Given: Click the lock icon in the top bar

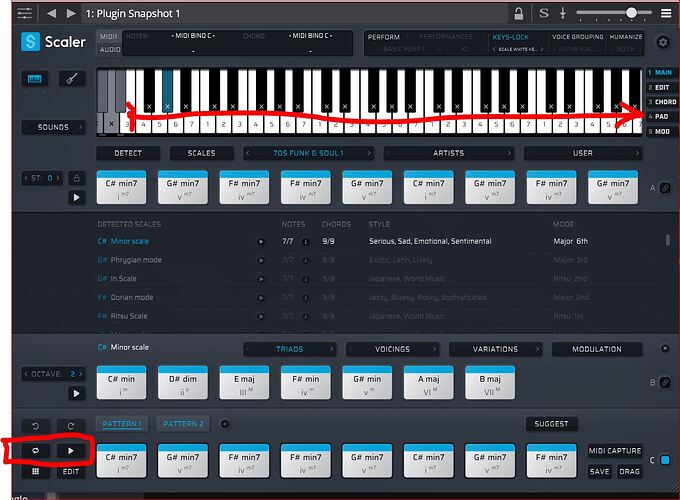Looking at the screenshot, I should click(x=518, y=13).
